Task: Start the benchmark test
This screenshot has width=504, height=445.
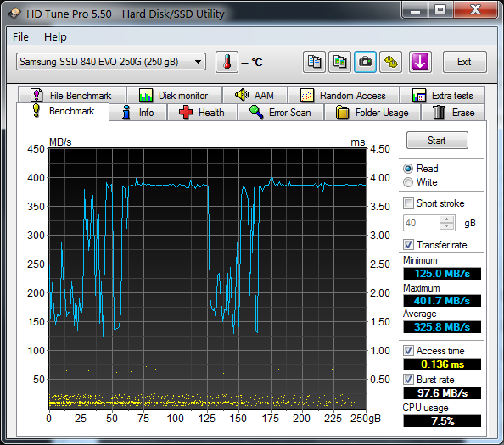Action: pyautogui.click(x=437, y=141)
